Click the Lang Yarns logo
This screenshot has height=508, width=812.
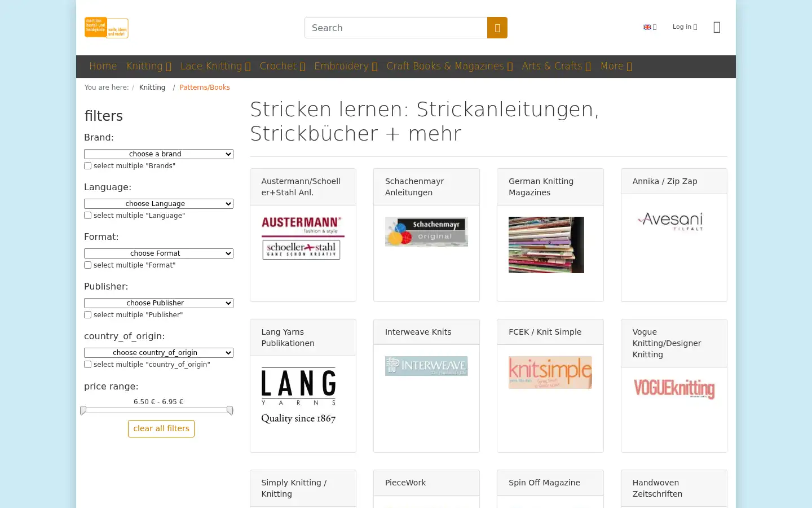pos(299,396)
